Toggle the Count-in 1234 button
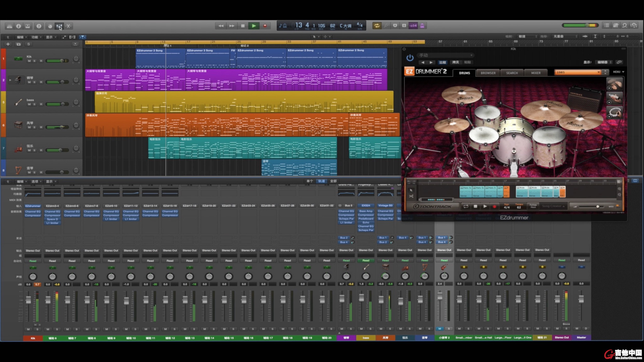The height and width of the screenshot is (362, 644). (x=413, y=26)
